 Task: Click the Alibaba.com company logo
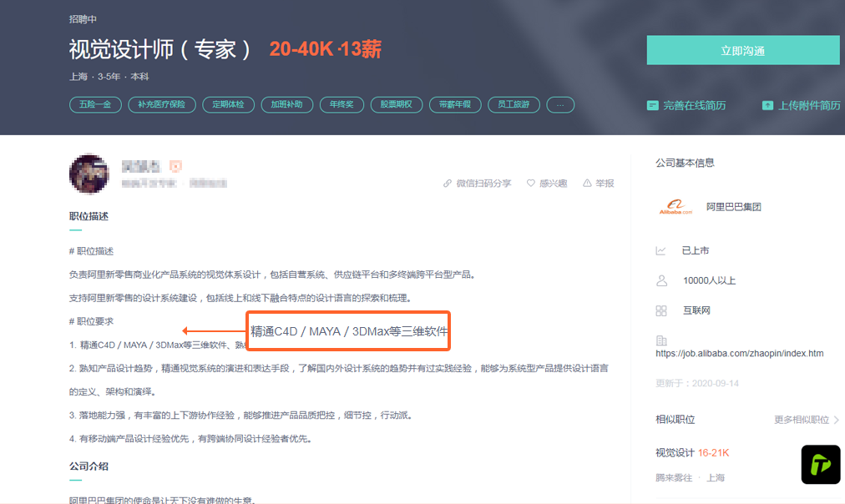(x=675, y=207)
